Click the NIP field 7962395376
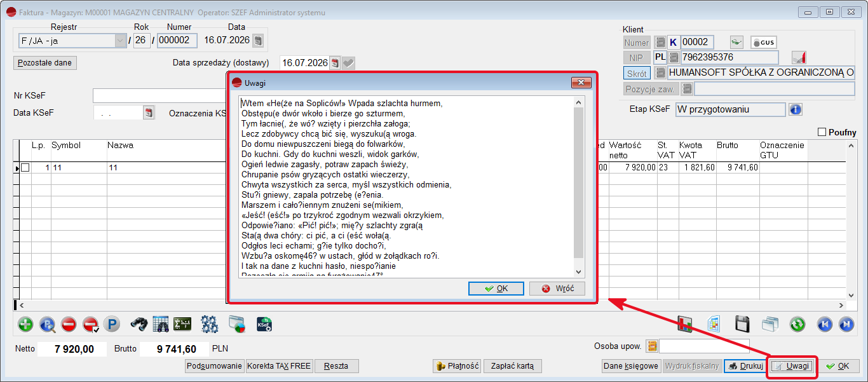Image resolution: width=868 pixels, height=382 pixels. coord(729,58)
